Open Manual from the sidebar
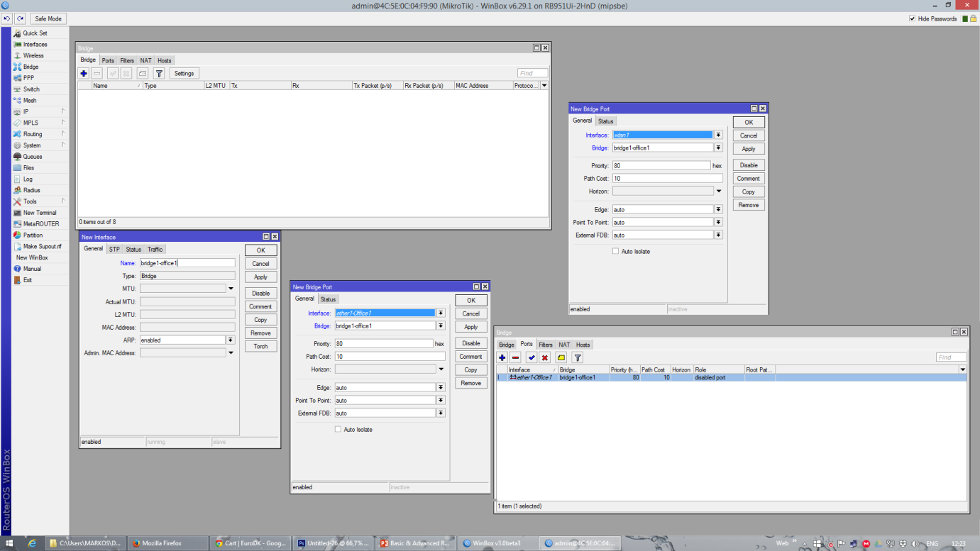 coord(32,269)
